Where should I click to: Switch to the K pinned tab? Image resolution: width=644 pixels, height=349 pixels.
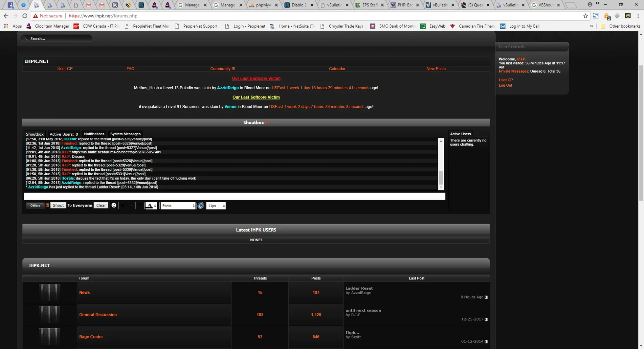[115, 5]
